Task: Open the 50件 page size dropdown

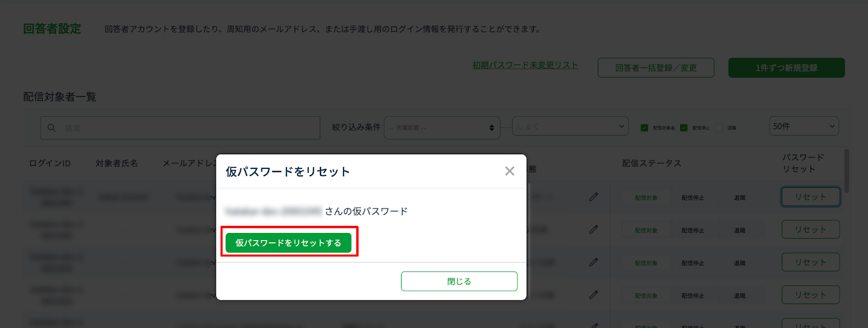Action: pyautogui.click(x=804, y=126)
